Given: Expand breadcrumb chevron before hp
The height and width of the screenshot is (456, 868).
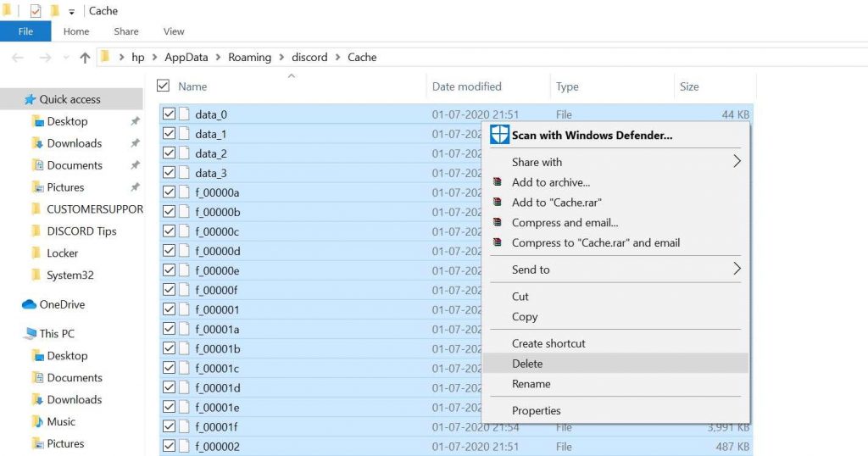Looking at the screenshot, I should [121, 58].
